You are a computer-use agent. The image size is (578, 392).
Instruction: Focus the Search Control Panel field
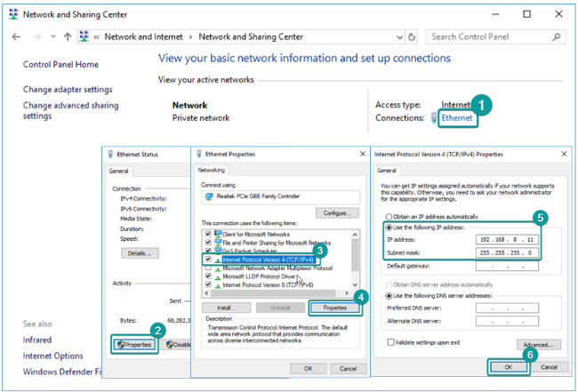(x=496, y=36)
